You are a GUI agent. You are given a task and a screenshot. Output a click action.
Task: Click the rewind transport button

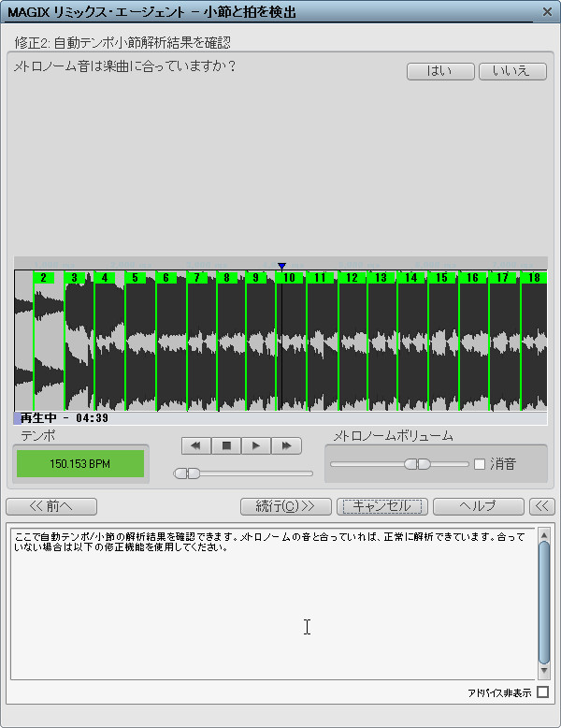(x=196, y=445)
